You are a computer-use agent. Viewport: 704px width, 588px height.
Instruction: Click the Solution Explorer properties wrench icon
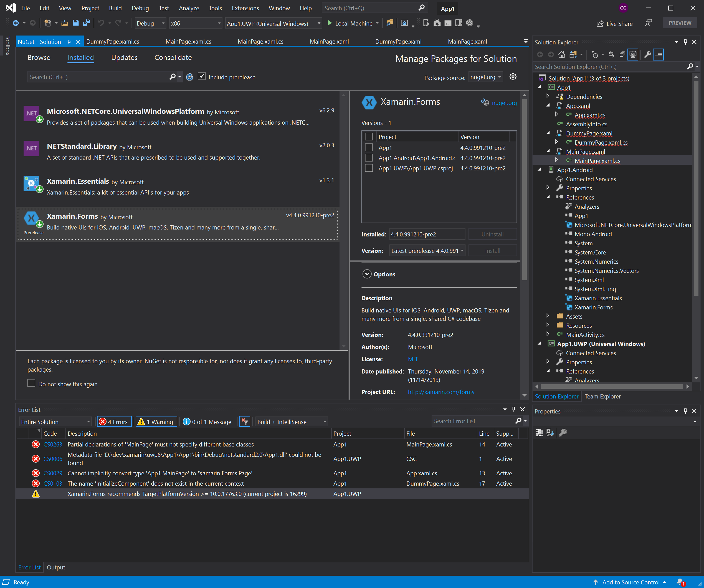tap(647, 54)
